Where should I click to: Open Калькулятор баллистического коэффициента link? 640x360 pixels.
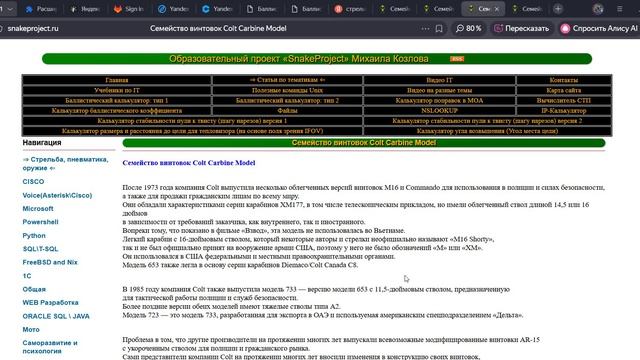click(117, 111)
